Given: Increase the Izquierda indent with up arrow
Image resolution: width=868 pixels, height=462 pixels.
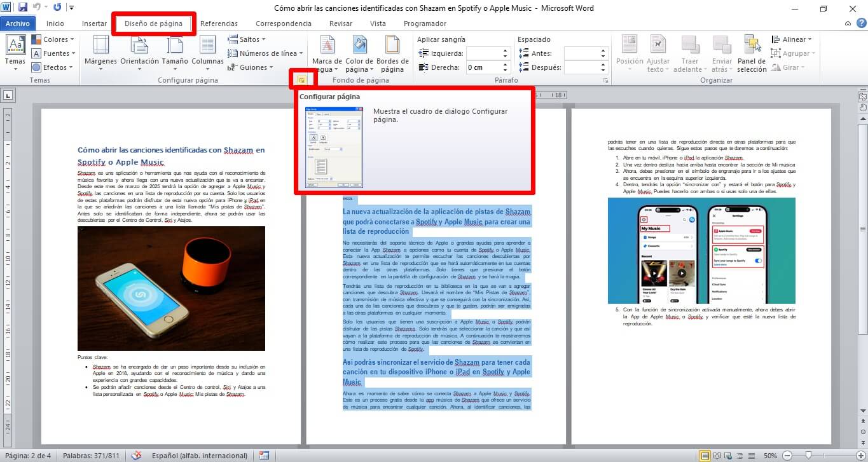Looking at the screenshot, I should 506,51.
